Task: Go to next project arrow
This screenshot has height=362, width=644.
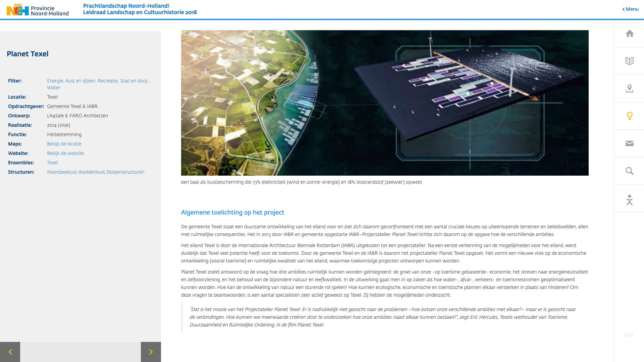Action: pos(151,352)
